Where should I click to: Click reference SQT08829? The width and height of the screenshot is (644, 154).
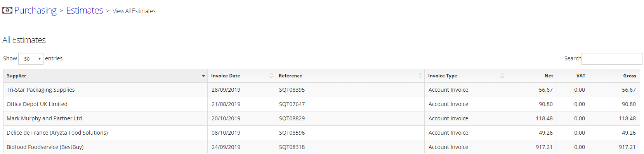292,118
